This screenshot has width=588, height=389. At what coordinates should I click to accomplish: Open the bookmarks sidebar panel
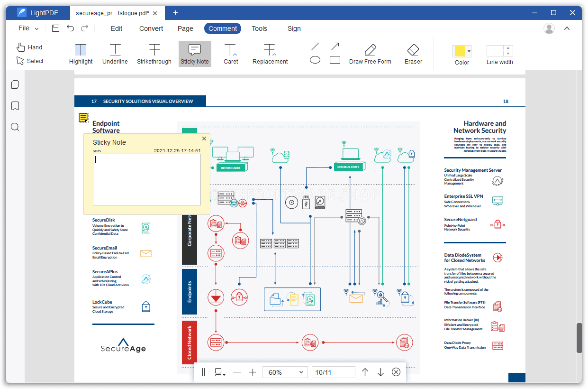point(15,106)
